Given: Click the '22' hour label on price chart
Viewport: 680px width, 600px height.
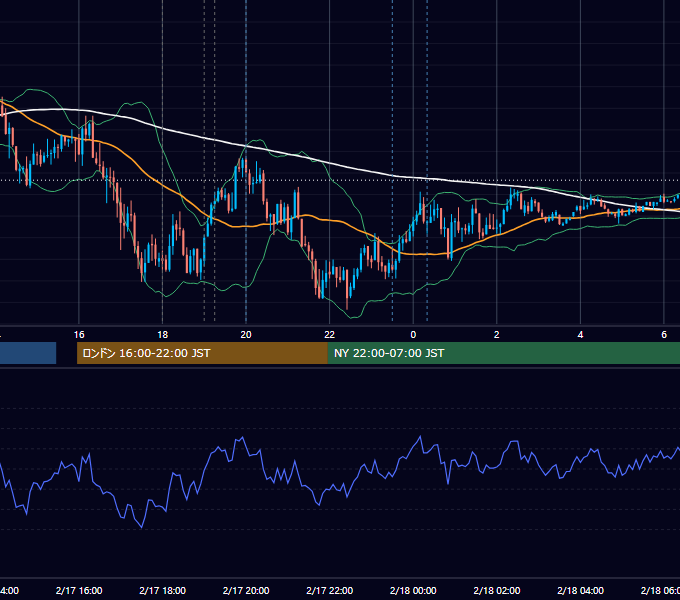Looking at the screenshot, I should click(330, 335).
